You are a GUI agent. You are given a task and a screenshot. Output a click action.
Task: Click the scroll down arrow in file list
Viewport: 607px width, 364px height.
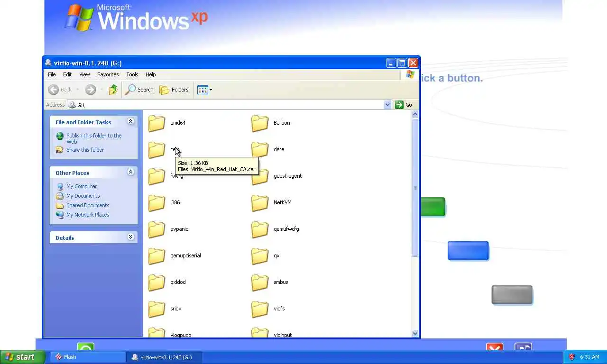415,334
